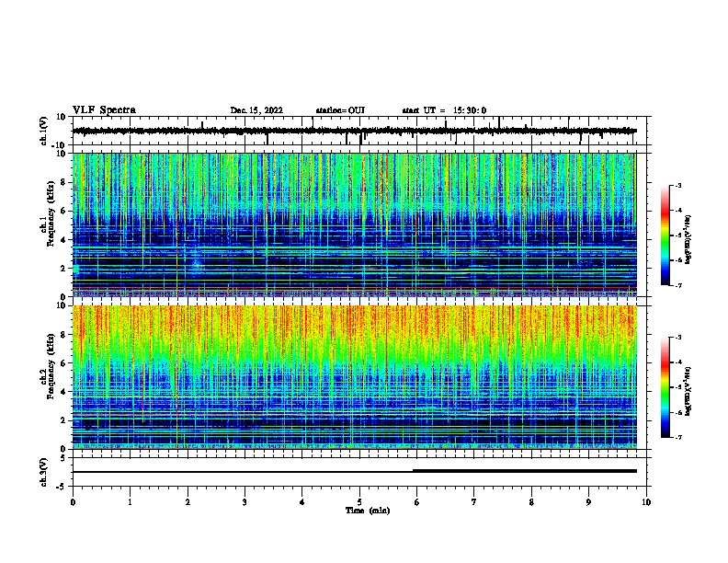Select the "Time (min)" axis label
The height and width of the screenshot is (563, 728).
click(x=368, y=511)
